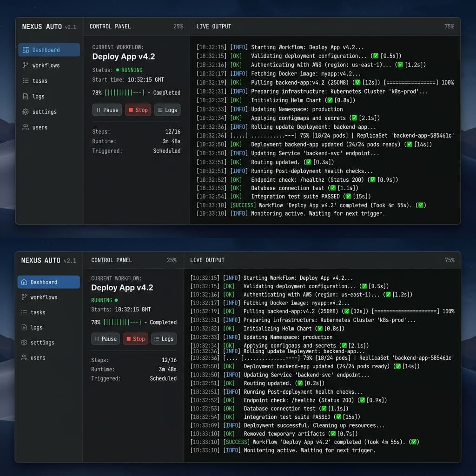Viewport: 476px width, 476px height.
Task: Click 'Routing updated. [0.2s]' line in lower log
Action: click(x=258, y=383)
